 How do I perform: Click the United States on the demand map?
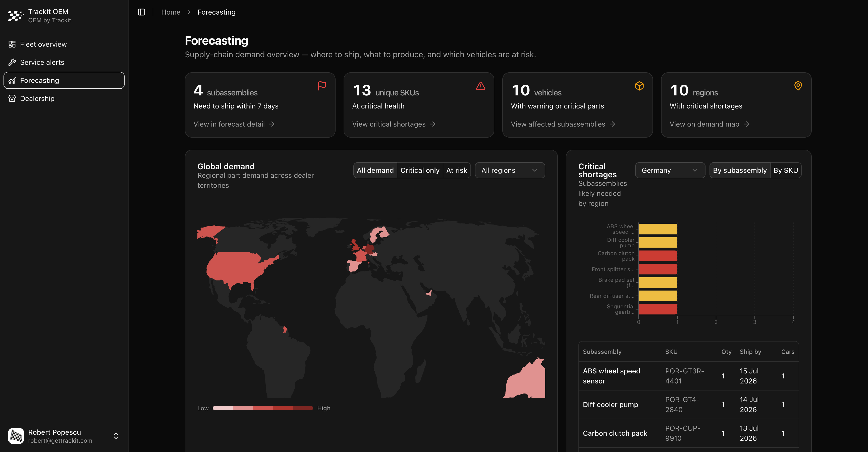236,268
